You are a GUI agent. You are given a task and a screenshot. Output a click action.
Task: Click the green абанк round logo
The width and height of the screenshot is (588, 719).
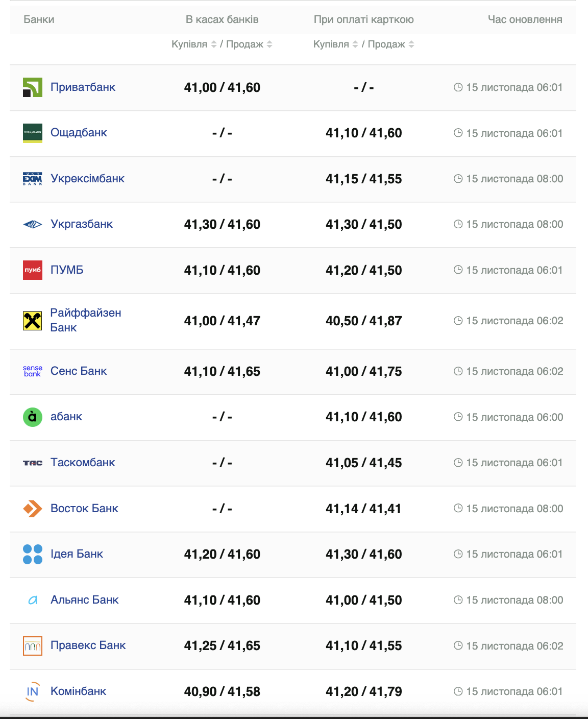pyautogui.click(x=33, y=417)
